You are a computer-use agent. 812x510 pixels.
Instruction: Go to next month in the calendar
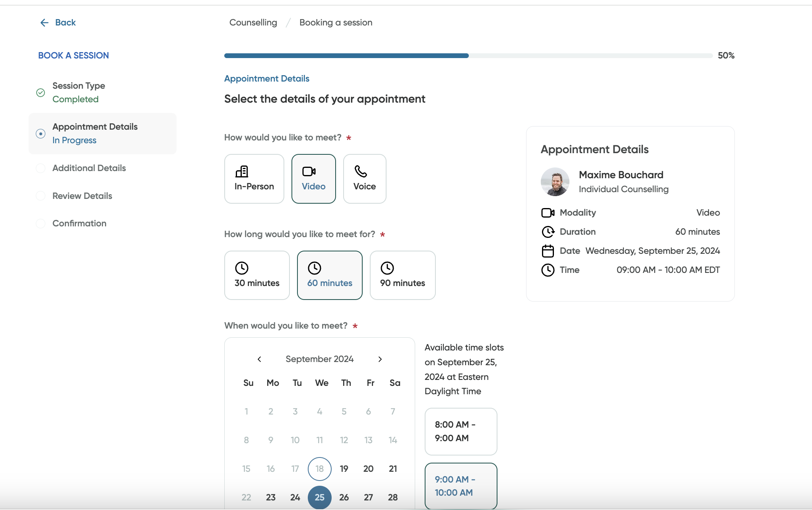pyautogui.click(x=380, y=359)
